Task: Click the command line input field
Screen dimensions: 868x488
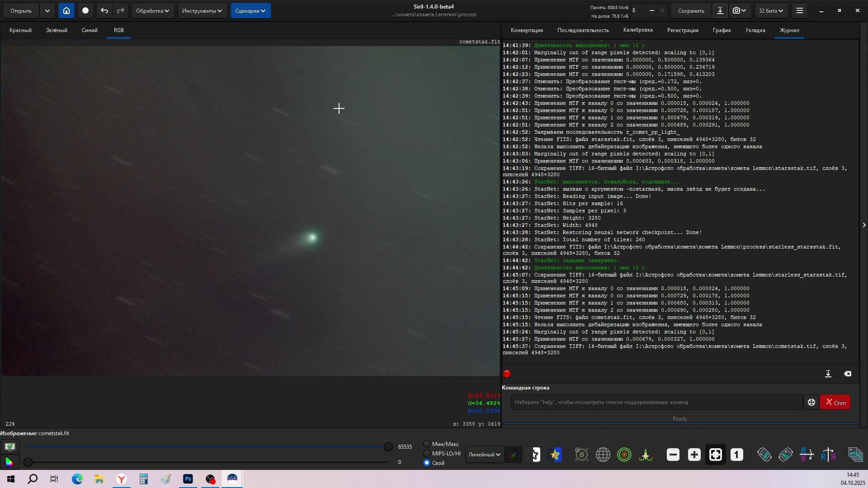Action: 656,402
